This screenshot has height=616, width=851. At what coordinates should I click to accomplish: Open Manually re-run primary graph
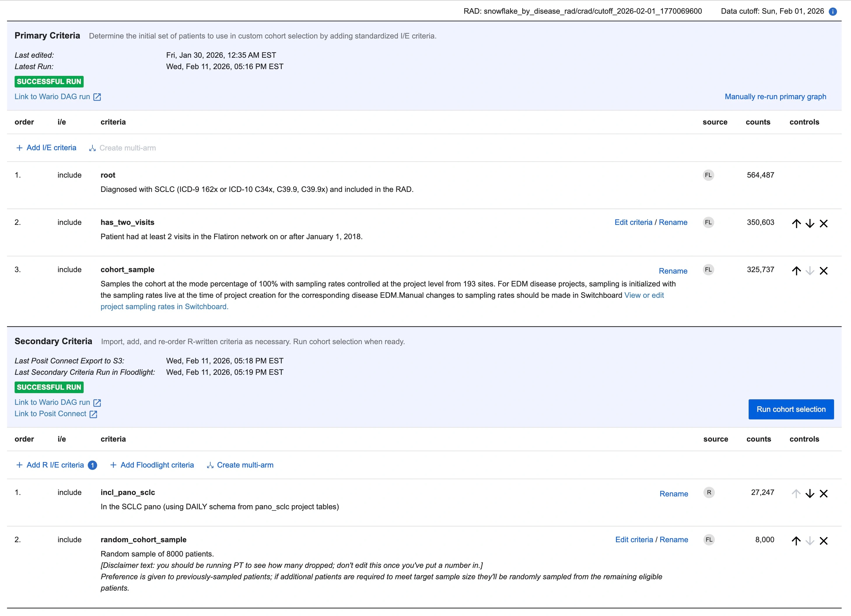[775, 97]
